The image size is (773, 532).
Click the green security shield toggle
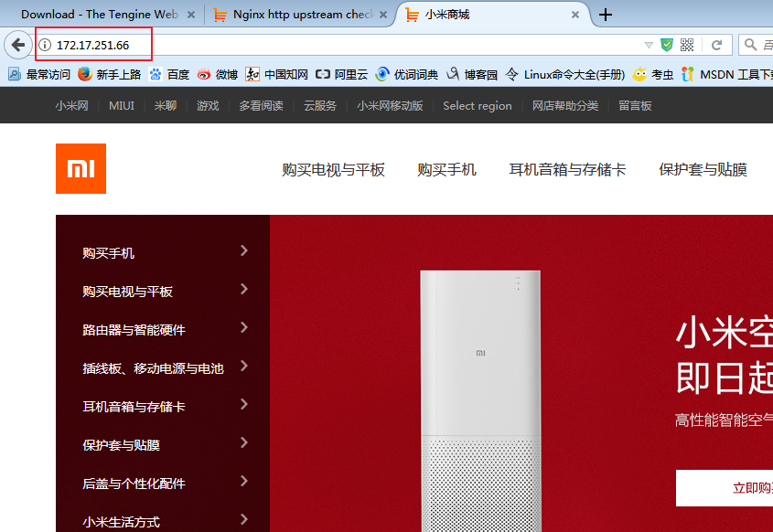pos(667,45)
